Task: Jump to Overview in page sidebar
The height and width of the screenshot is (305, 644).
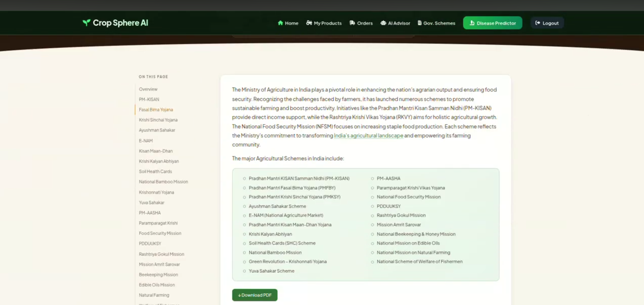Action: [x=148, y=89]
